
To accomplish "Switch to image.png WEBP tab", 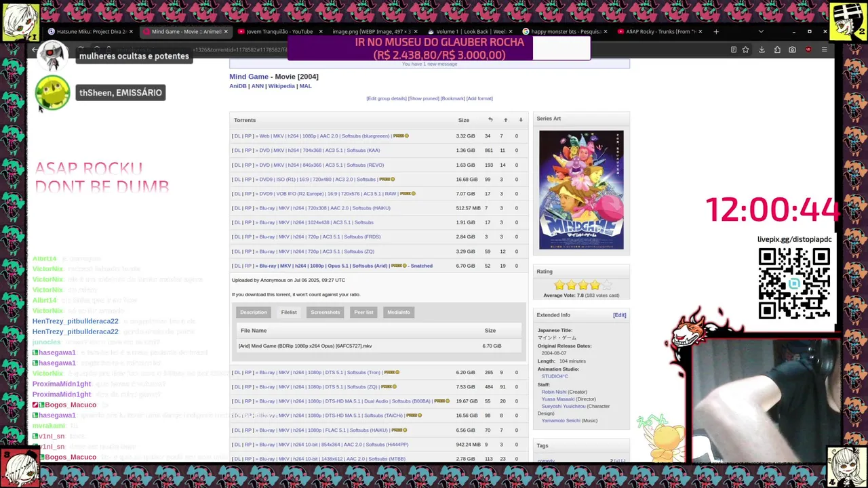I will click(x=371, y=31).
